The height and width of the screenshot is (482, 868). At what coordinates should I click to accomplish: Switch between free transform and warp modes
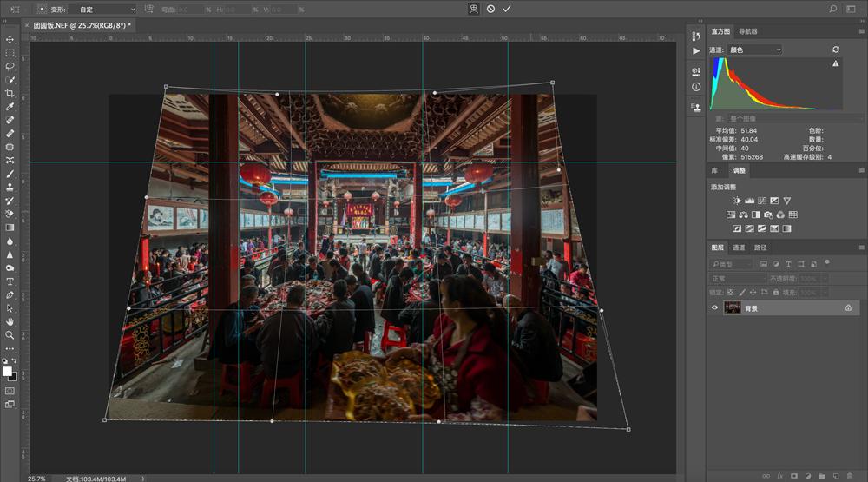tap(474, 9)
